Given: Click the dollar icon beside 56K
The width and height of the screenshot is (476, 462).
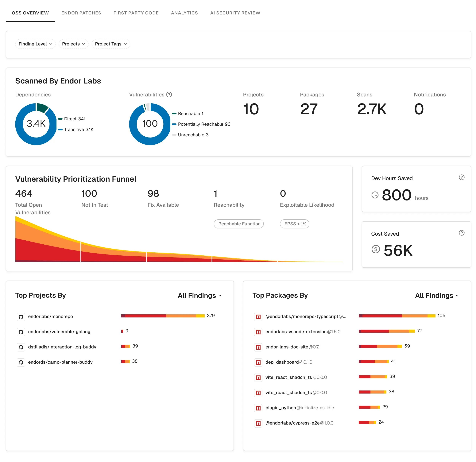Looking at the screenshot, I should pyautogui.click(x=375, y=249).
